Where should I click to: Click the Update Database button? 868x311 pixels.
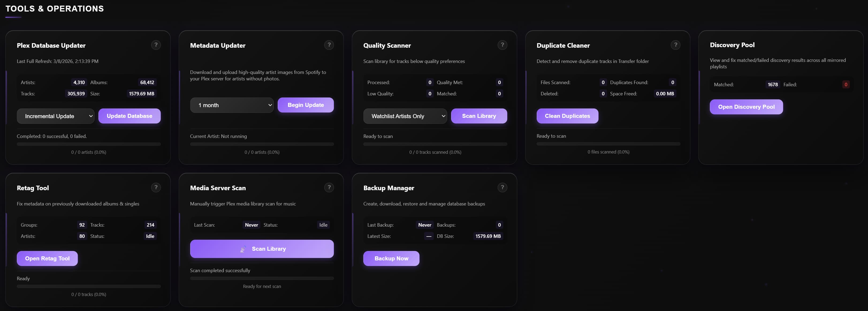[130, 116]
